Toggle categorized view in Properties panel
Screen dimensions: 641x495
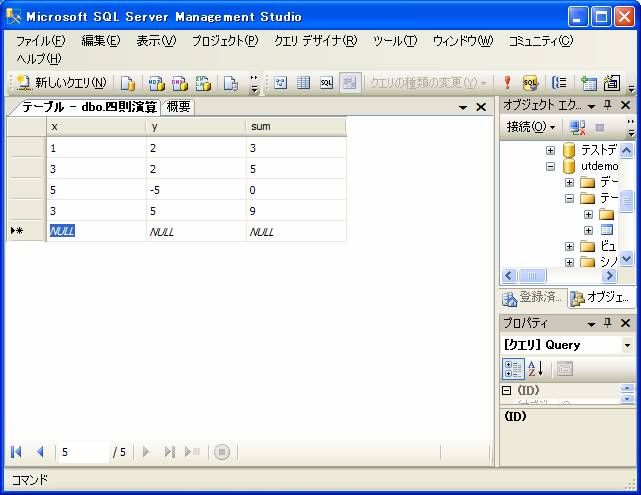pyautogui.click(x=514, y=369)
